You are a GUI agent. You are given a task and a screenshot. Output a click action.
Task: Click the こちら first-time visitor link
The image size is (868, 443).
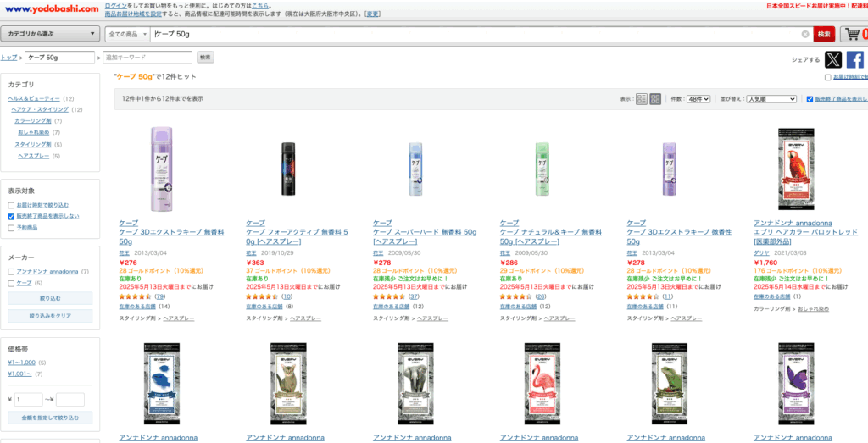coord(261,5)
